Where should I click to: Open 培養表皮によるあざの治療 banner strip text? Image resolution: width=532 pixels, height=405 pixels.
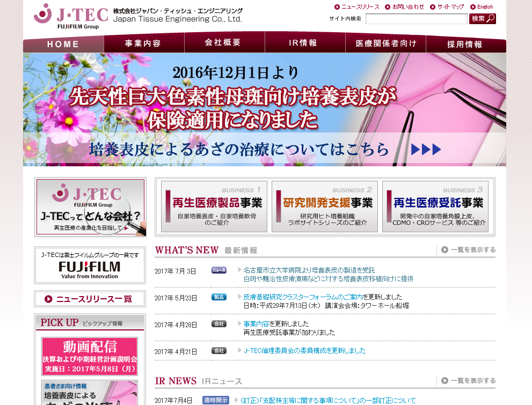point(239,149)
